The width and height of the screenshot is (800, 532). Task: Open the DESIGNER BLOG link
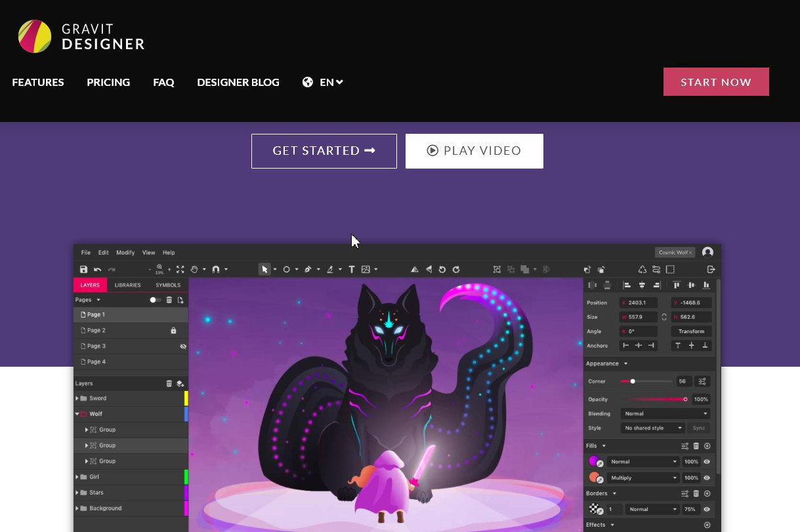[x=238, y=83]
